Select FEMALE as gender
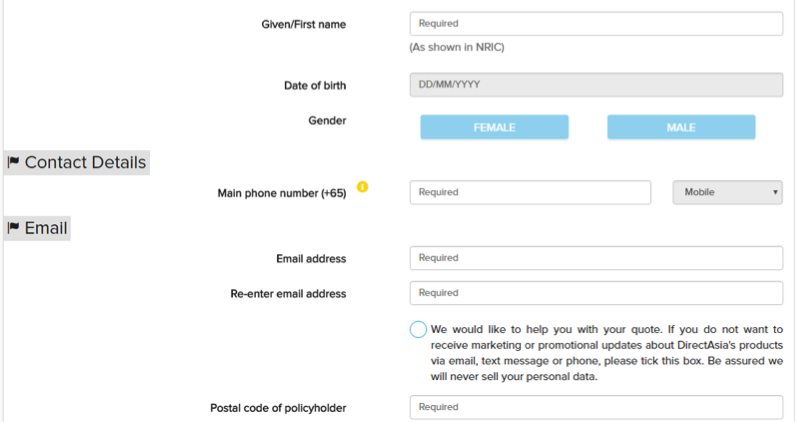The width and height of the screenshot is (796, 422). tap(494, 128)
